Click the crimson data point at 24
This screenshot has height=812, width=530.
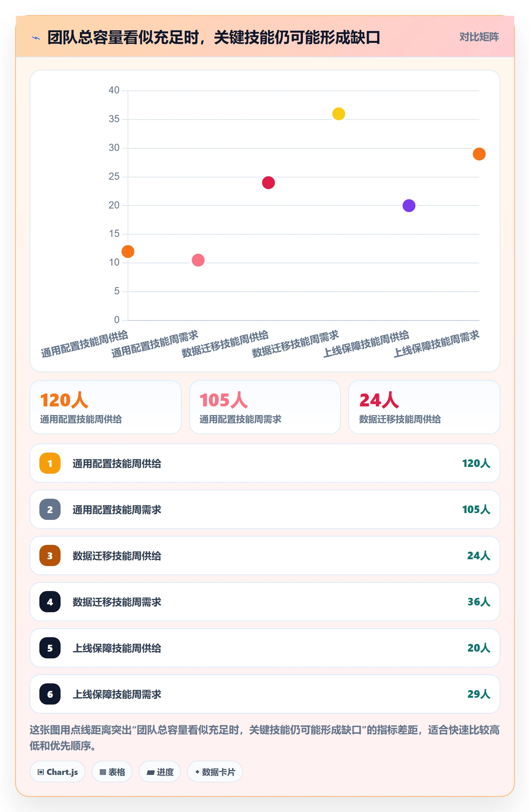[x=268, y=183]
